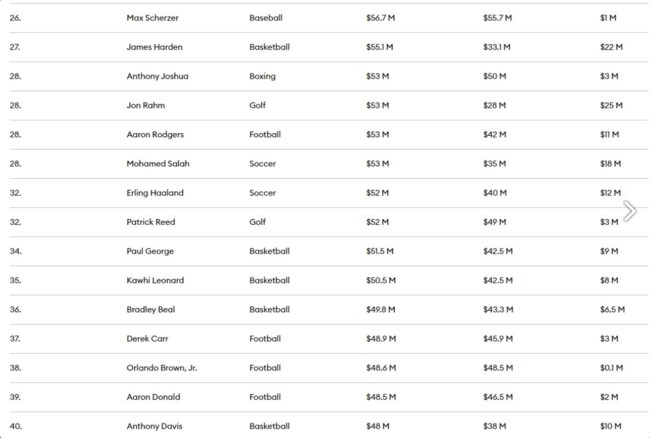Click Kawhi Leonard's name
This screenshot has width=650, height=438.
[155, 280]
